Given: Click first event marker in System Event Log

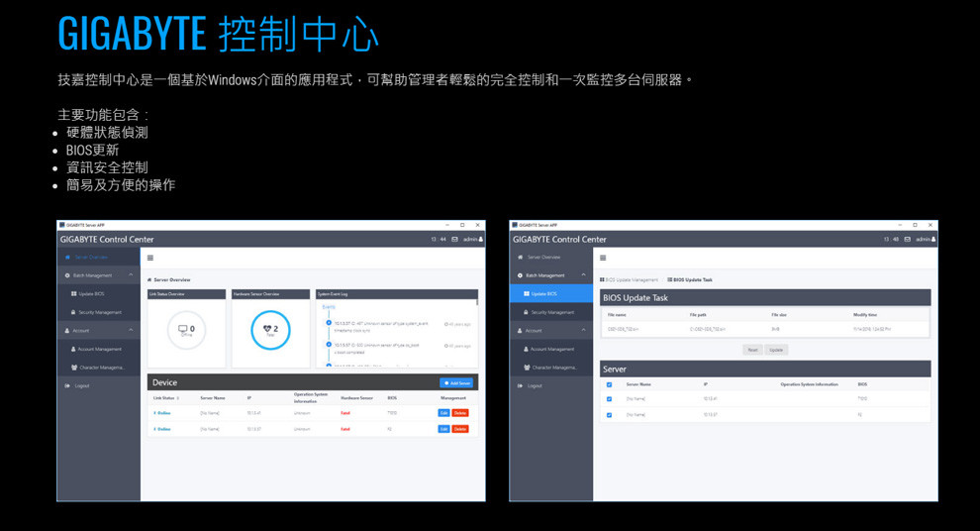Looking at the screenshot, I should 329,323.
